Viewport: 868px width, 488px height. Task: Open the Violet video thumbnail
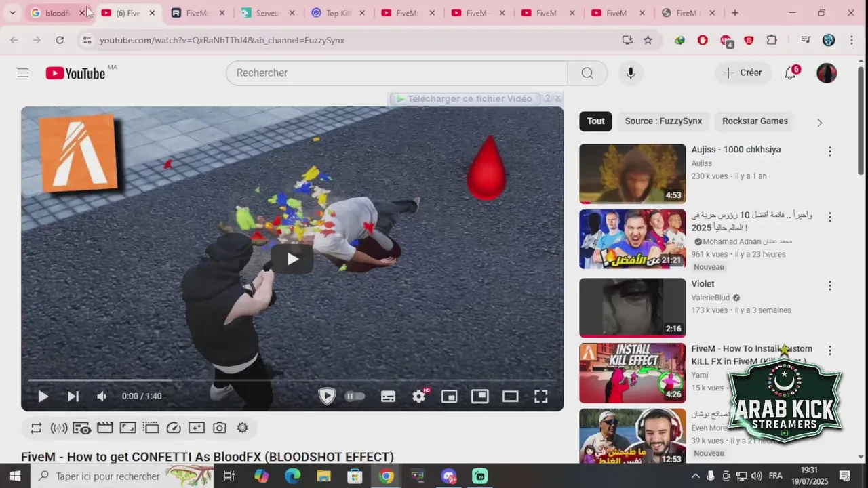(633, 308)
